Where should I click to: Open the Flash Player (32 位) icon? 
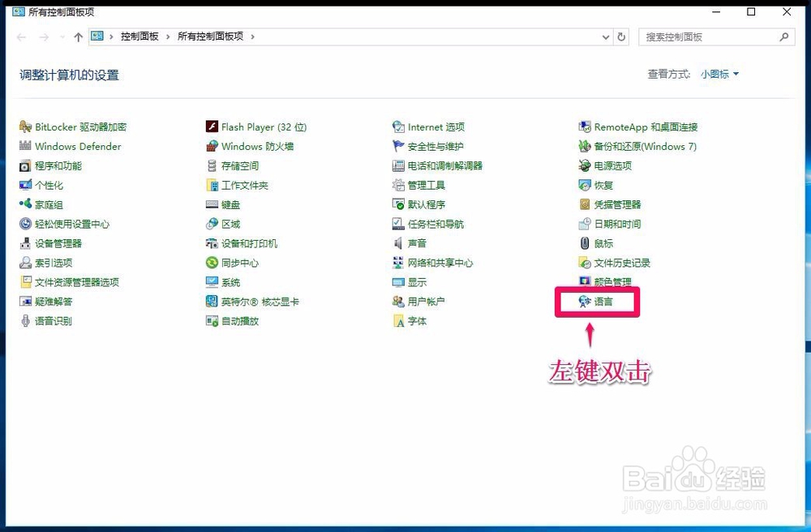(212, 127)
